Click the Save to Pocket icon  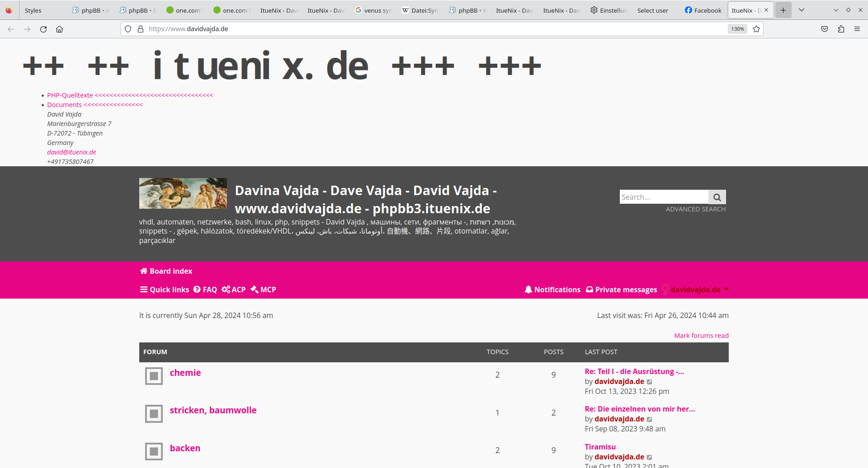825,29
